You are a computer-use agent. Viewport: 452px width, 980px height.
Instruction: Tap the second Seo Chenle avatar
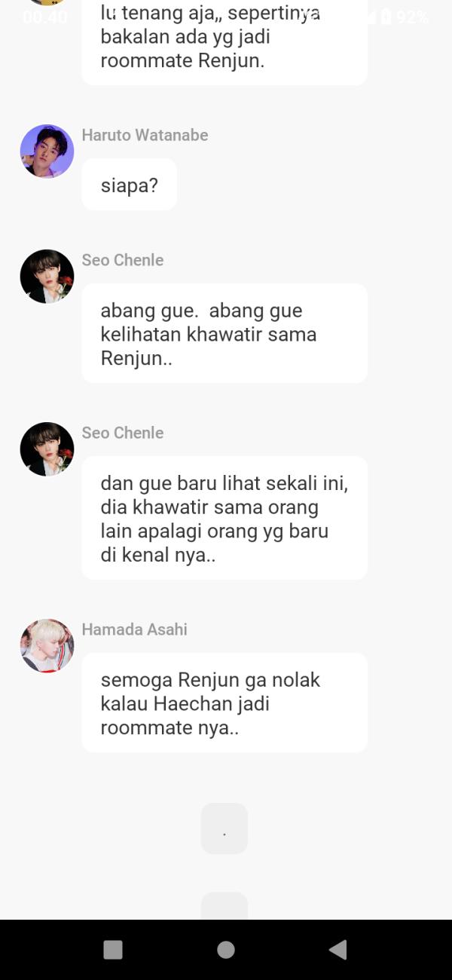coord(47,449)
